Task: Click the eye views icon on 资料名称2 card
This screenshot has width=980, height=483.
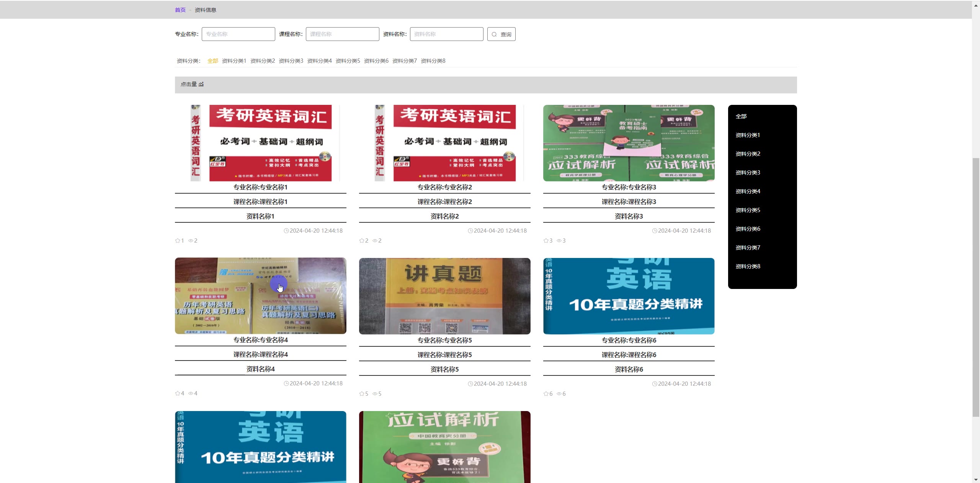Action: coord(375,241)
